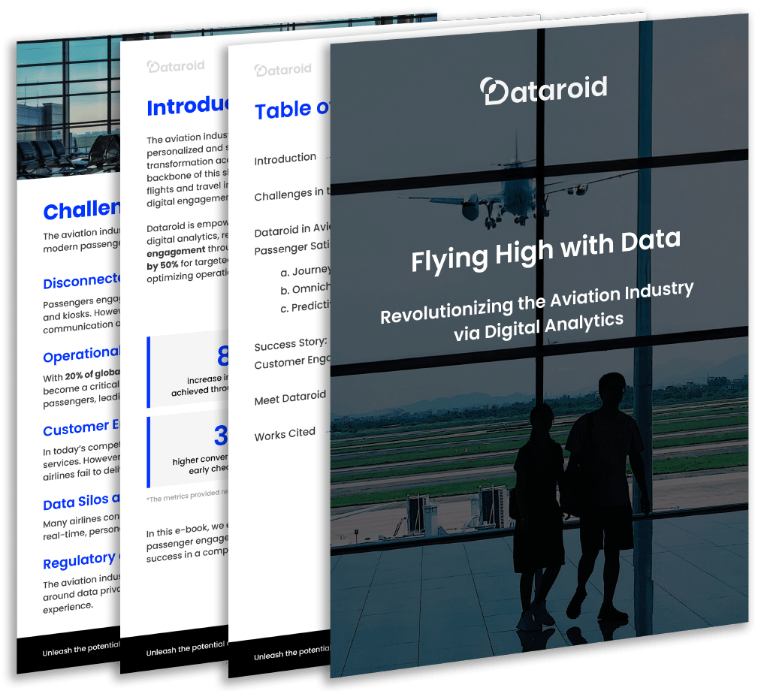Select the airport seating photo on the Challenges page
761x700 pixels.
tap(68, 120)
